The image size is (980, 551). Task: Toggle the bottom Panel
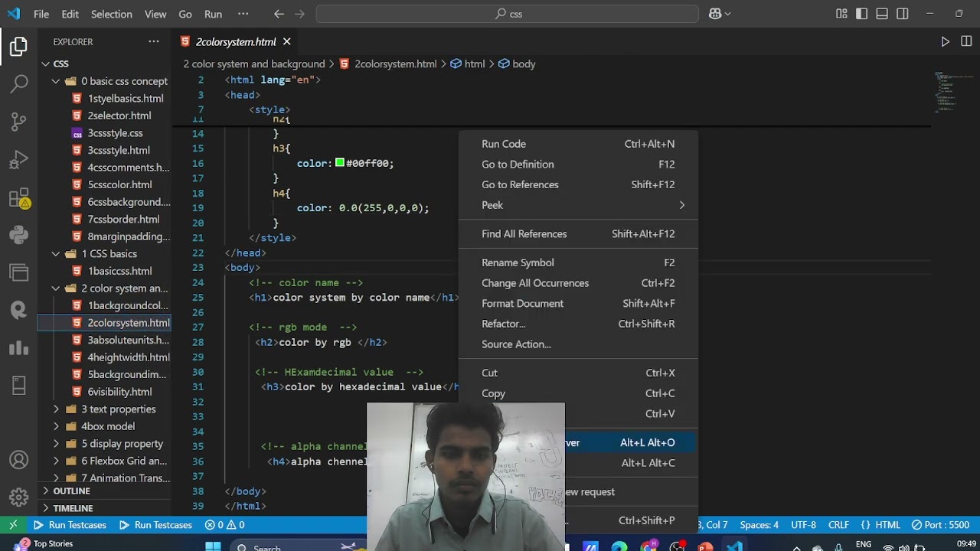point(882,14)
